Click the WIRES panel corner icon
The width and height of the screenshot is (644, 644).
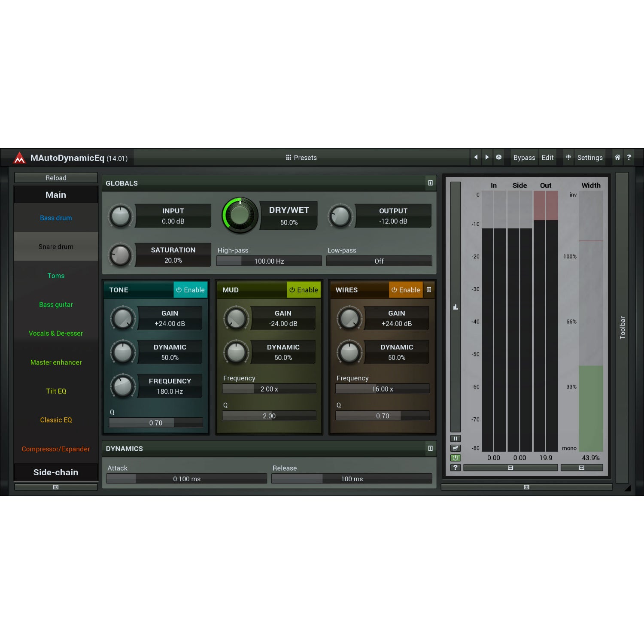[429, 290]
